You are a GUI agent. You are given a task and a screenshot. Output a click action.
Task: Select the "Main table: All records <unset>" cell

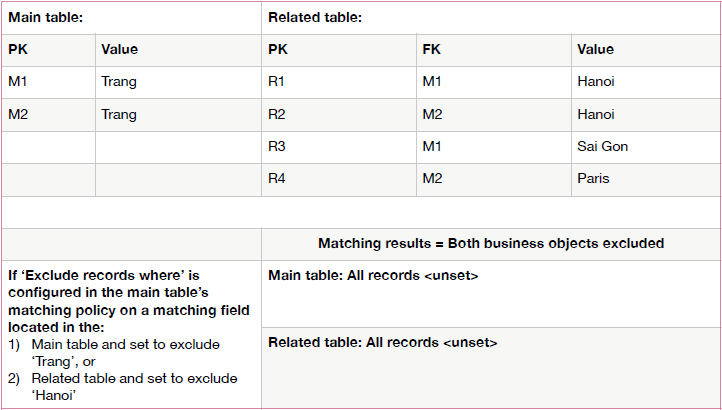click(373, 275)
